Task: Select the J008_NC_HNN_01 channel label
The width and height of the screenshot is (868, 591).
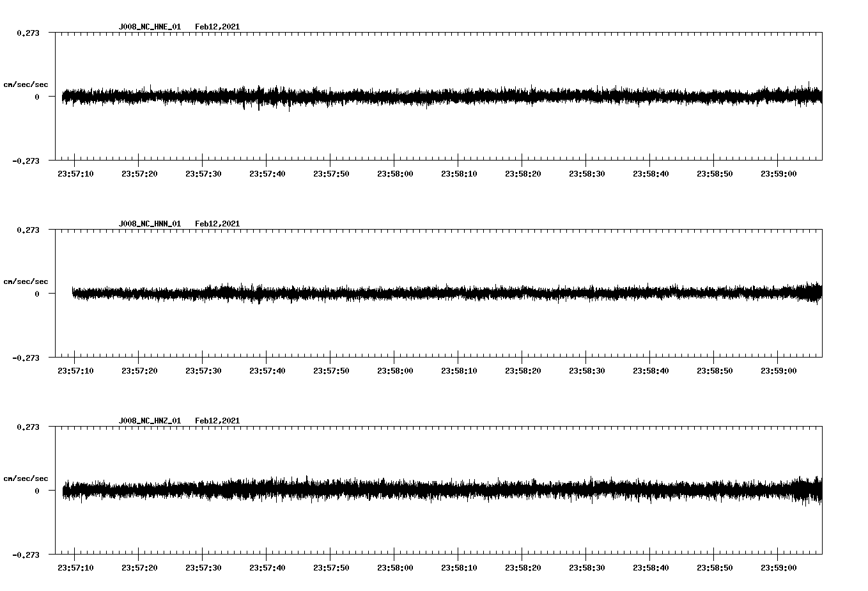Action: [x=149, y=223]
